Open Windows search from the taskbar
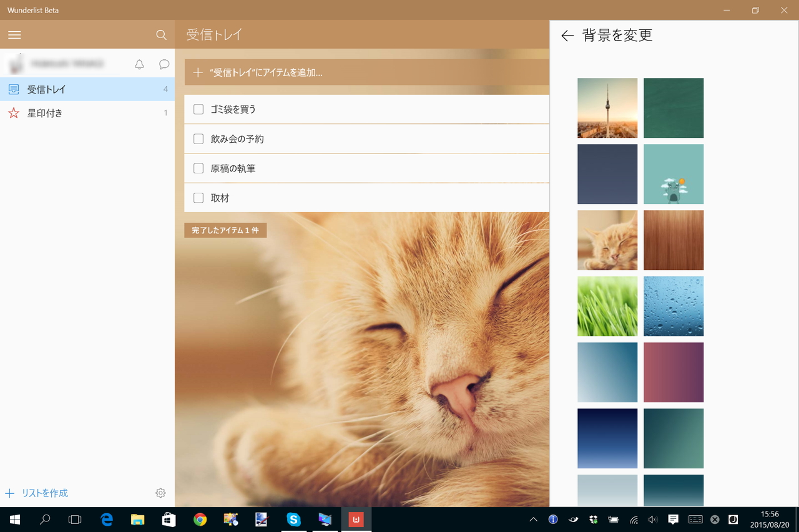 click(x=45, y=519)
